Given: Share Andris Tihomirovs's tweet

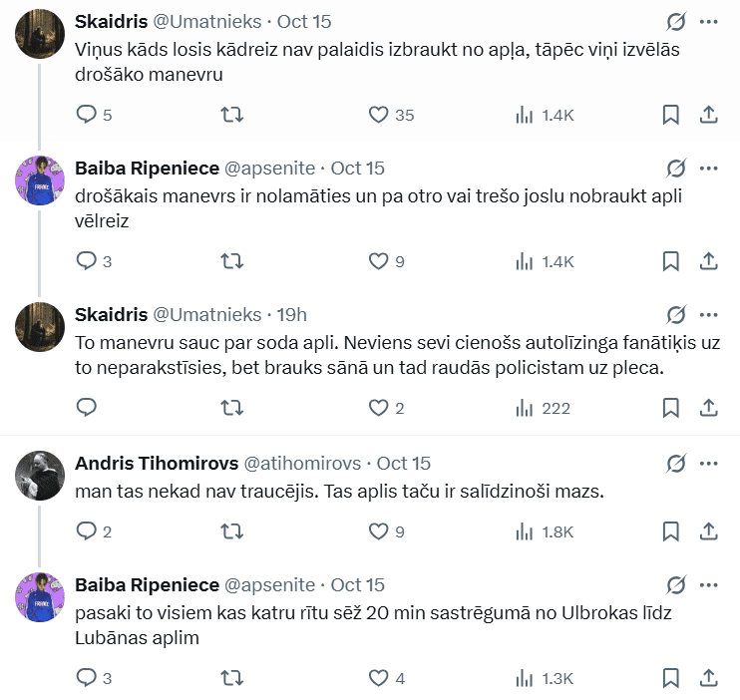Looking at the screenshot, I should (709, 531).
